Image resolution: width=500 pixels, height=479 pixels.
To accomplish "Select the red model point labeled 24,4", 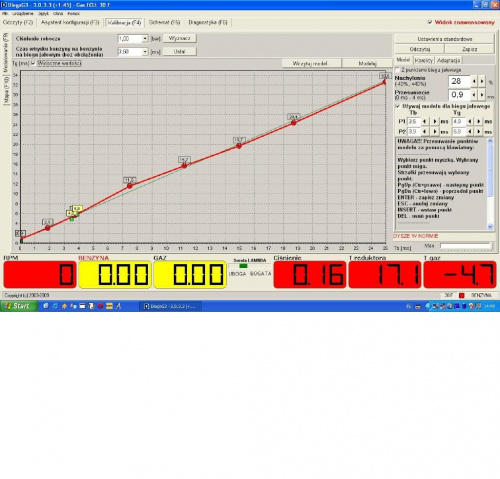I will 294,123.
